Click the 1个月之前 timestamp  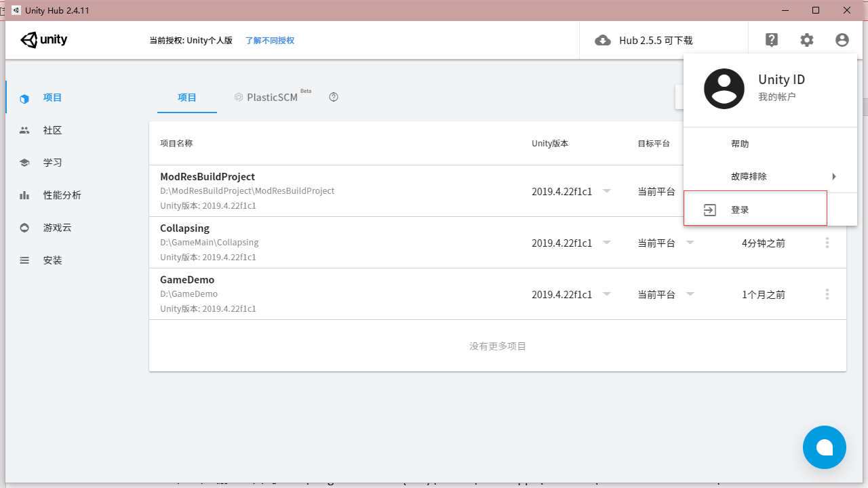point(764,294)
